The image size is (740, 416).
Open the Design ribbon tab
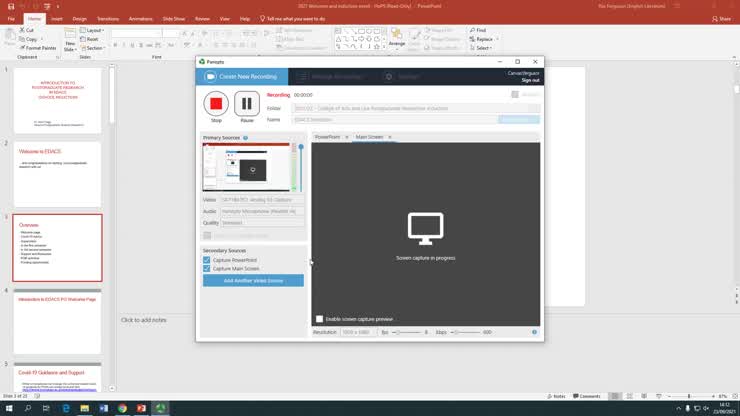pyautogui.click(x=79, y=18)
